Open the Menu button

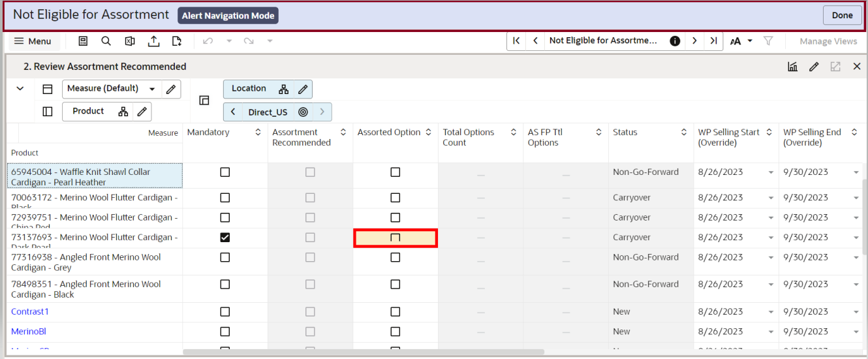pyautogui.click(x=33, y=41)
